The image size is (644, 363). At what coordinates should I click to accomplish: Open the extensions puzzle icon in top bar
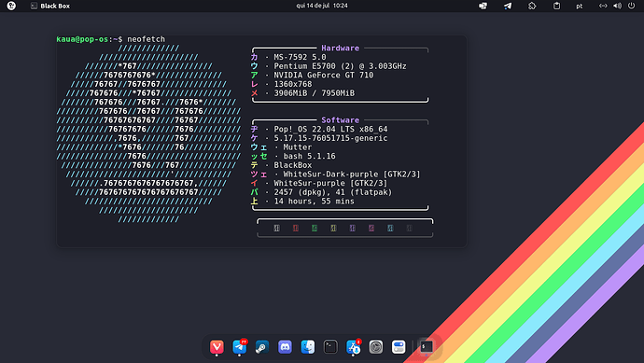coord(532,6)
